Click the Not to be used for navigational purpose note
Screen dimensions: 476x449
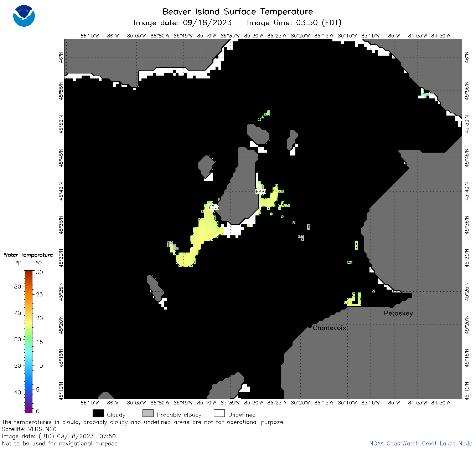point(60,443)
